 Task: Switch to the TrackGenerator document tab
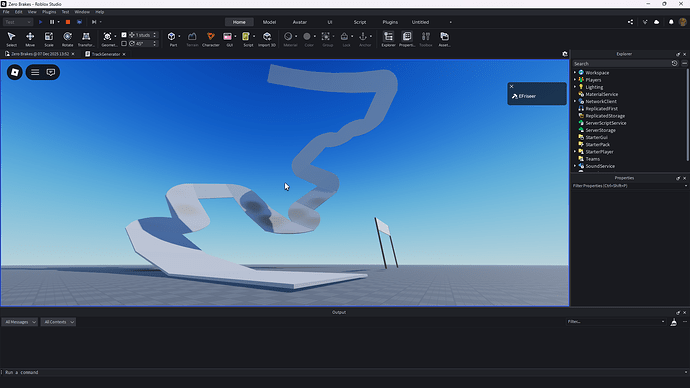106,54
